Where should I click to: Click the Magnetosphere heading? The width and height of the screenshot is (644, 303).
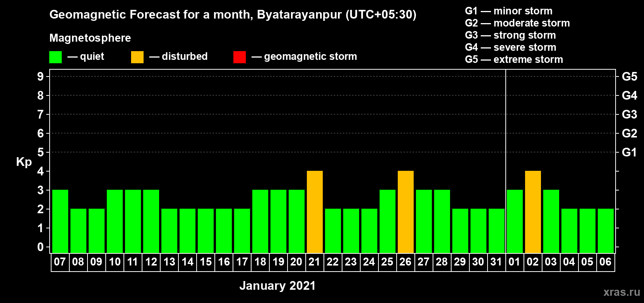pyautogui.click(x=90, y=38)
